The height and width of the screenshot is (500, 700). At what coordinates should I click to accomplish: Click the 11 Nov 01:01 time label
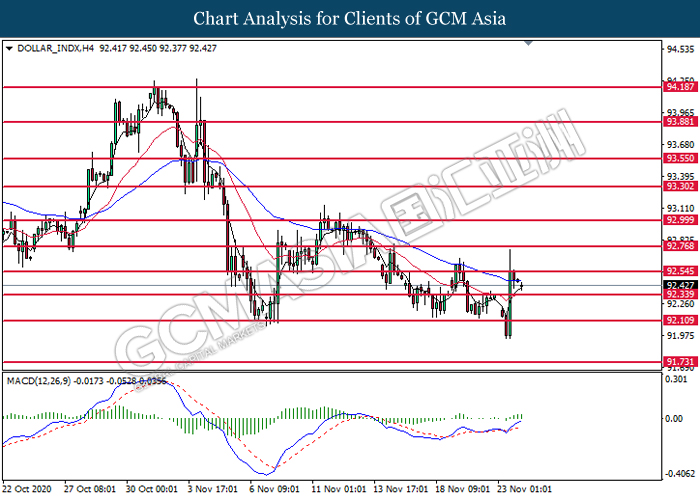[x=339, y=489]
